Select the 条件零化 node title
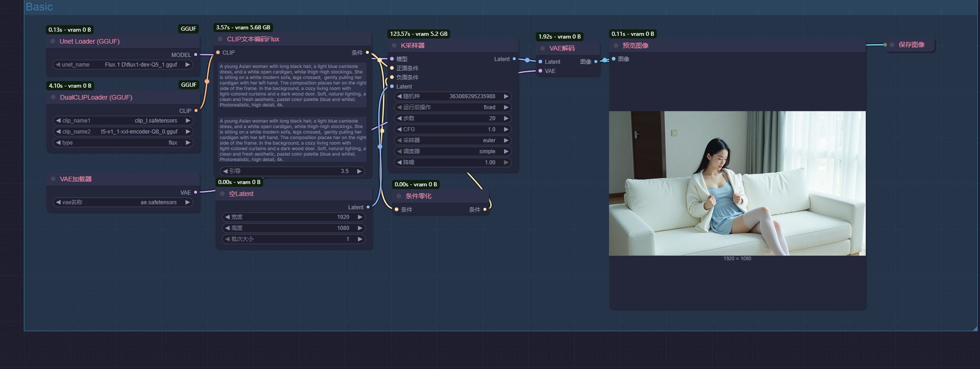980x369 pixels. coord(418,196)
